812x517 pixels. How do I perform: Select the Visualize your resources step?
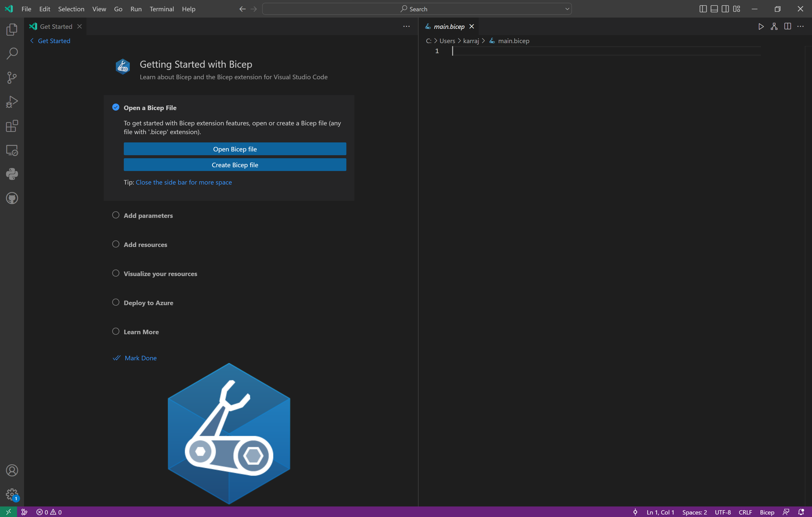[x=160, y=274]
